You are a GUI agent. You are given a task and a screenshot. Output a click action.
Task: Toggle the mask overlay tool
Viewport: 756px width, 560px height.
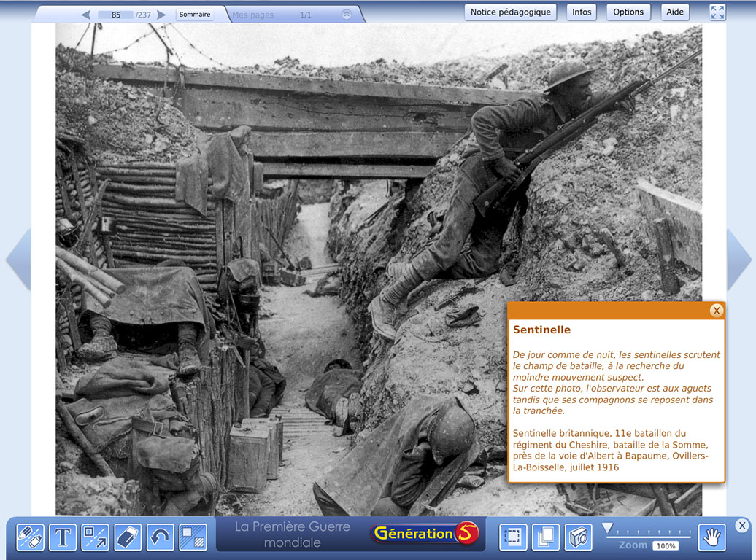point(193,537)
